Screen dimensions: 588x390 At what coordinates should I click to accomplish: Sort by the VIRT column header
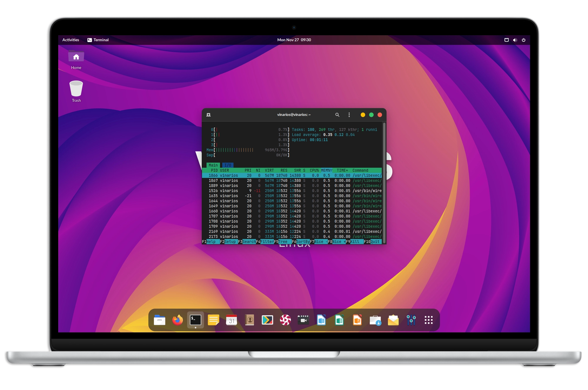point(269,170)
